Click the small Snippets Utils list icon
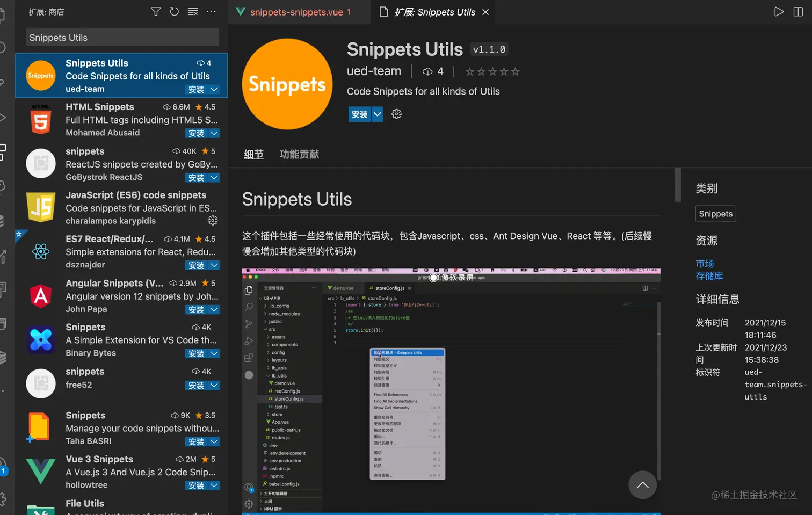 (41, 75)
